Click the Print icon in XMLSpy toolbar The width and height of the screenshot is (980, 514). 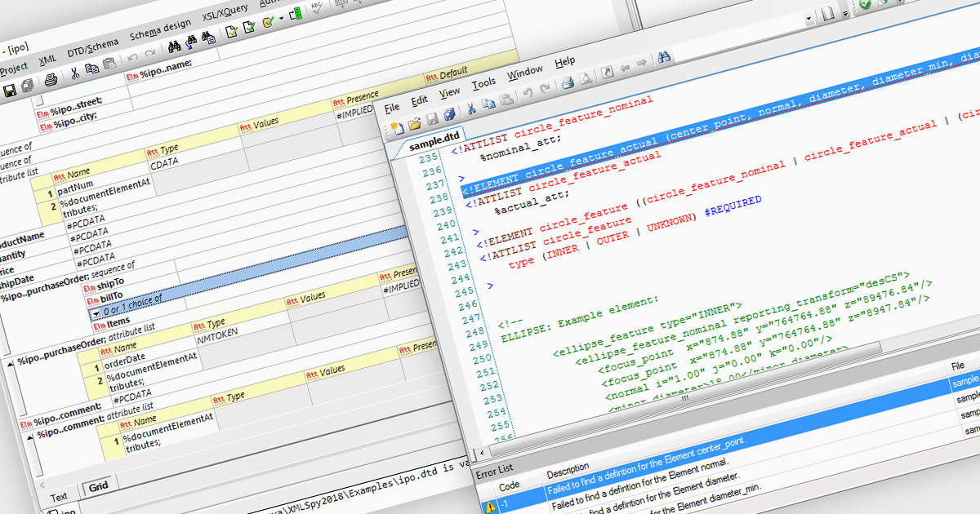point(51,80)
